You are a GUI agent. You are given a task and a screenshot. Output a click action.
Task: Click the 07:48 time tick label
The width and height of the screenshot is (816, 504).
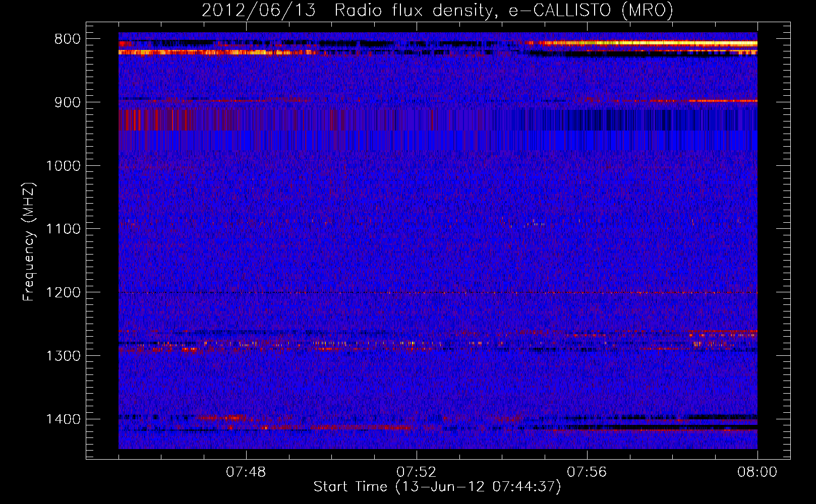point(246,472)
